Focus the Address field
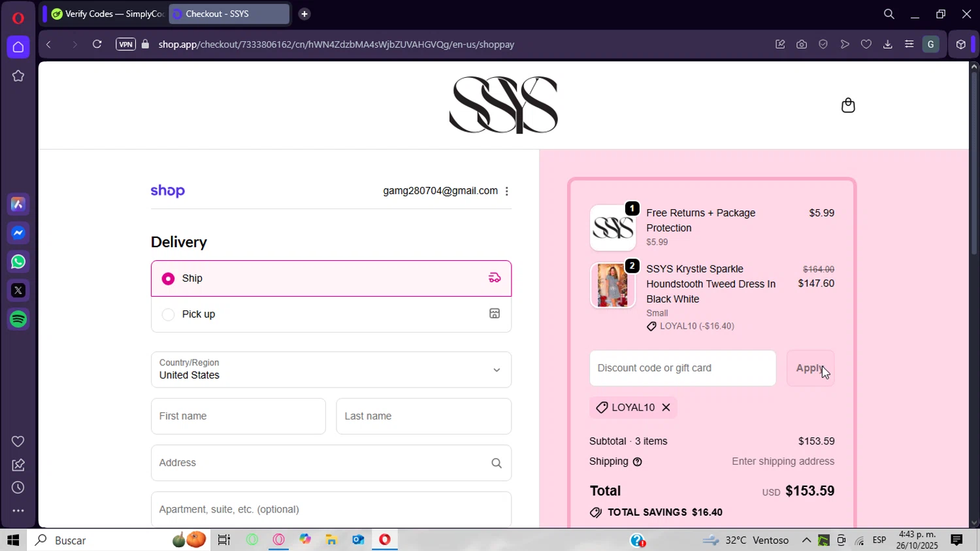Image resolution: width=980 pixels, height=551 pixels. [331, 463]
